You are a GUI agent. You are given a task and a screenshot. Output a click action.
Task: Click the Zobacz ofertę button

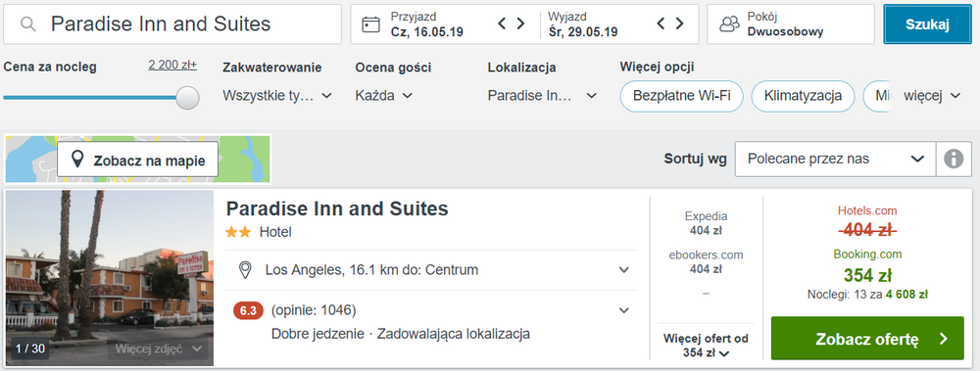867,339
